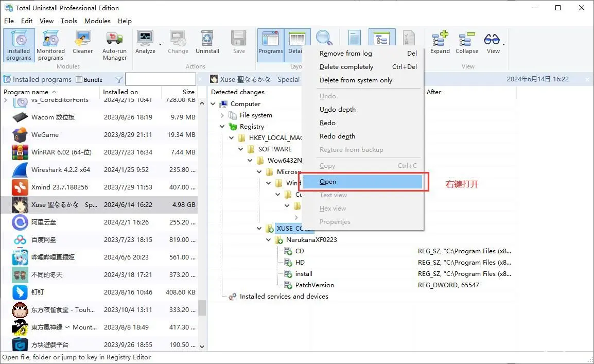Screen dimensions: 594x364
Task: Select the Xmind program icon
Action: click(x=20, y=187)
